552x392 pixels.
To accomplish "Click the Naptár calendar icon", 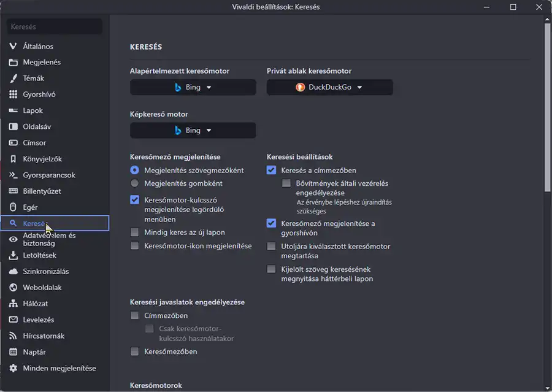I will 13,352.
